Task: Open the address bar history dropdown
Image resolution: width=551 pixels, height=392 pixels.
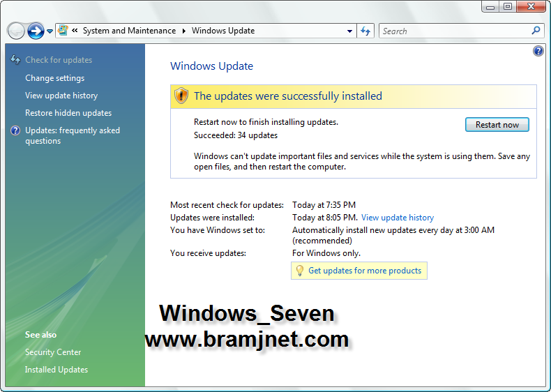Action: (349, 31)
